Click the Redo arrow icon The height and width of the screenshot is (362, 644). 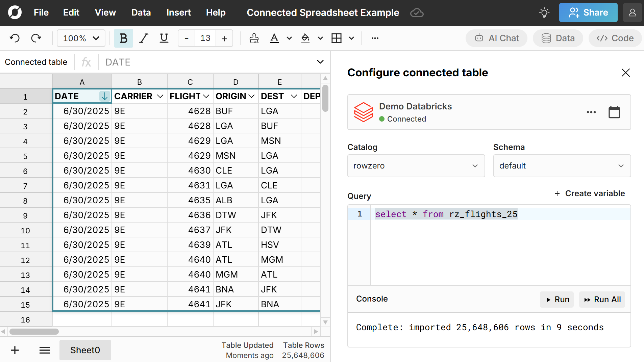click(36, 38)
